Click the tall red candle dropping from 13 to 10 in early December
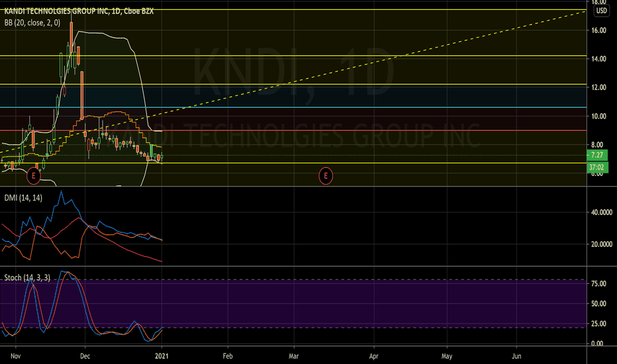Screen dimensions: 617x364 click(82, 95)
